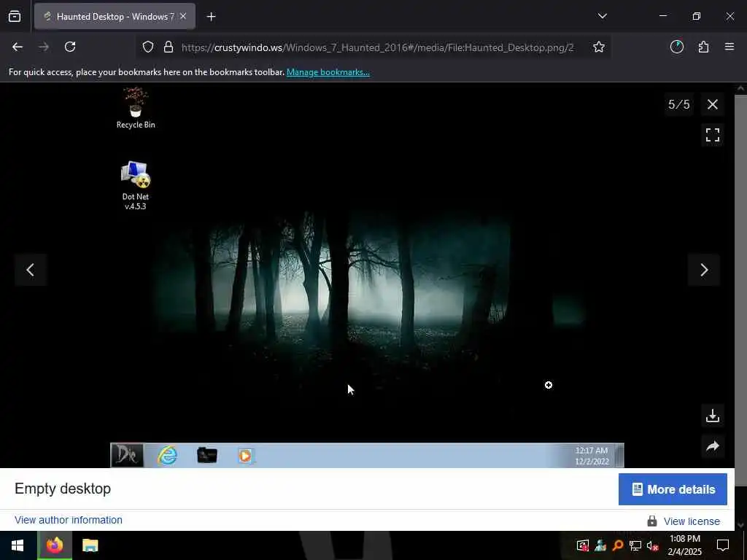Viewport: 747px width, 560px height.
Task: Open the magnifier search tray icon
Action: (618, 545)
